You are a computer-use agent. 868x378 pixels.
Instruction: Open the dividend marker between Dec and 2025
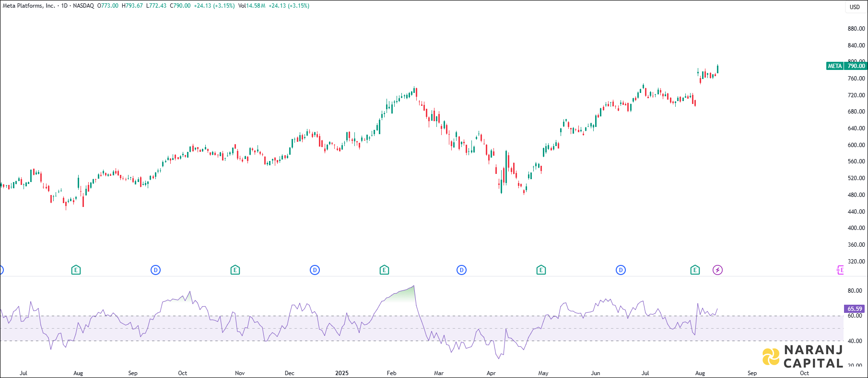pyautogui.click(x=315, y=270)
